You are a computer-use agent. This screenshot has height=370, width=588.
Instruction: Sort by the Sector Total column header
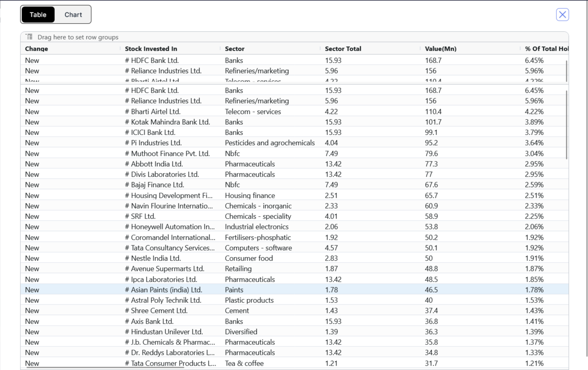(343, 49)
